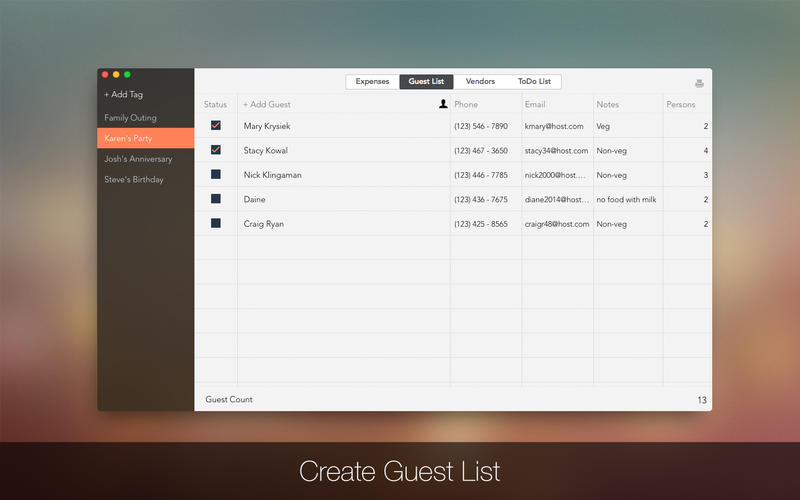The height and width of the screenshot is (500, 800).
Task: Check Craig Ryan's status checkbox
Action: [216, 223]
